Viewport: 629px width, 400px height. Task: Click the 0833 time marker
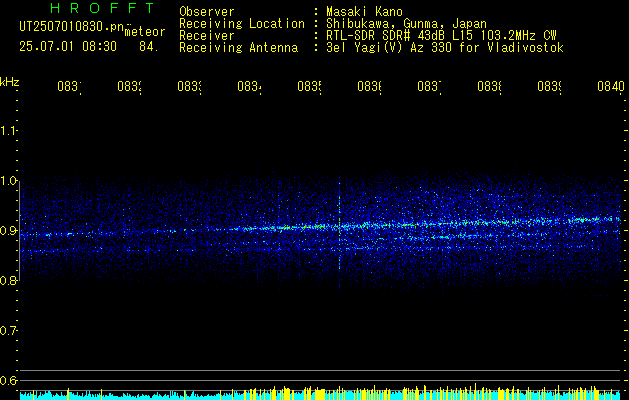click(189, 87)
